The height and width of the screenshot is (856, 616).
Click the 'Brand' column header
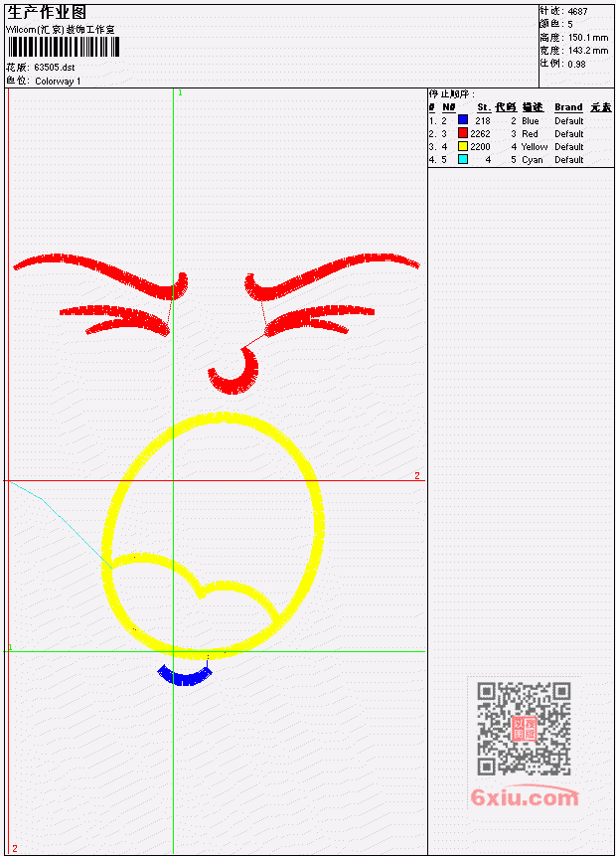[x=568, y=107]
